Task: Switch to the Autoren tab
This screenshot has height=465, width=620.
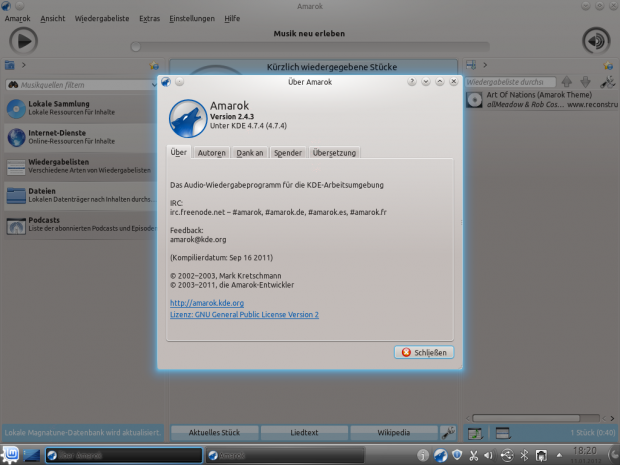Action: [212, 153]
